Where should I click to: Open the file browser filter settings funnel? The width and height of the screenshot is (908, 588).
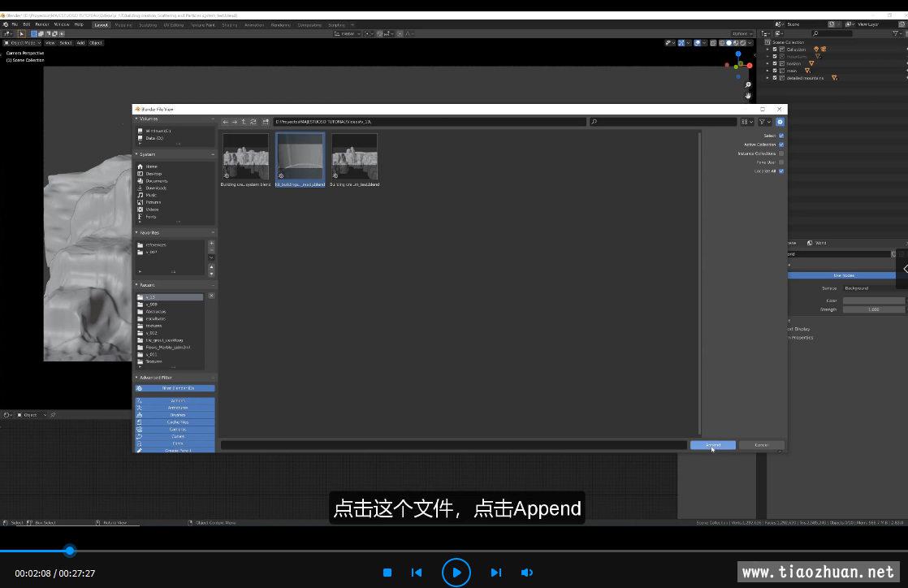coord(765,122)
